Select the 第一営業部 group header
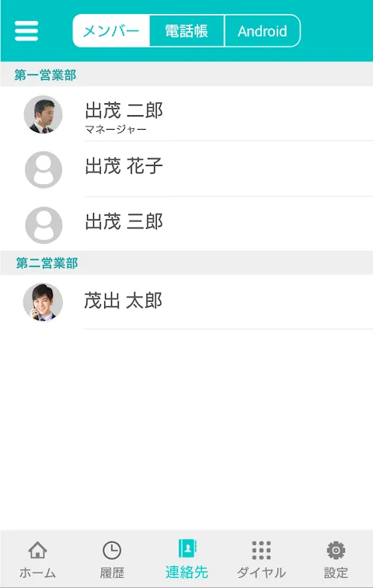This screenshot has height=588, width=373. (x=186, y=75)
